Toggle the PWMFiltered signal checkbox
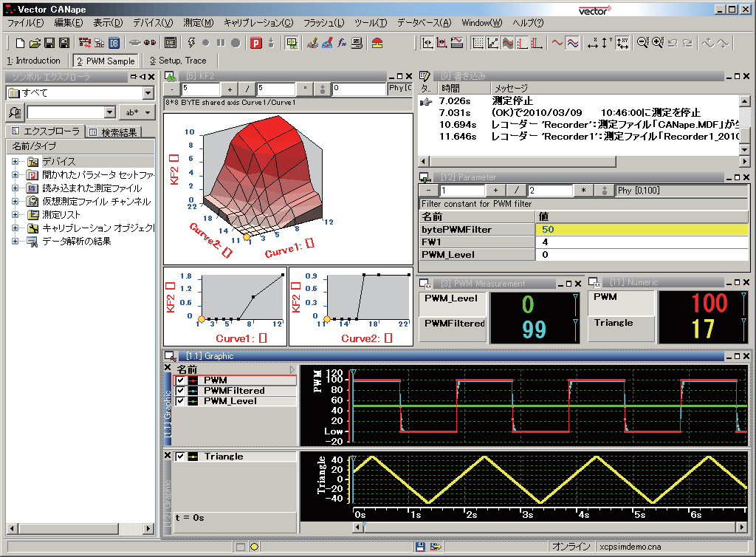The width and height of the screenshot is (756, 557). coord(181,391)
